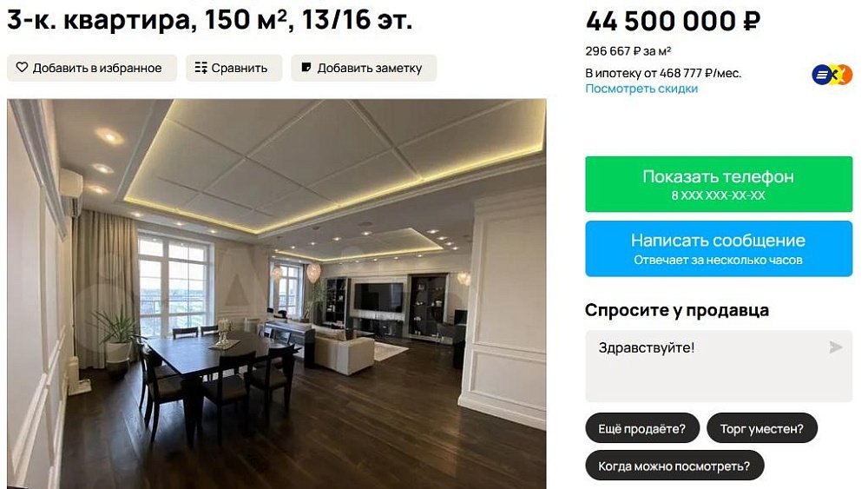Click the 44 500 000 ₽ price

pyautogui.click(x=673, y=22)
